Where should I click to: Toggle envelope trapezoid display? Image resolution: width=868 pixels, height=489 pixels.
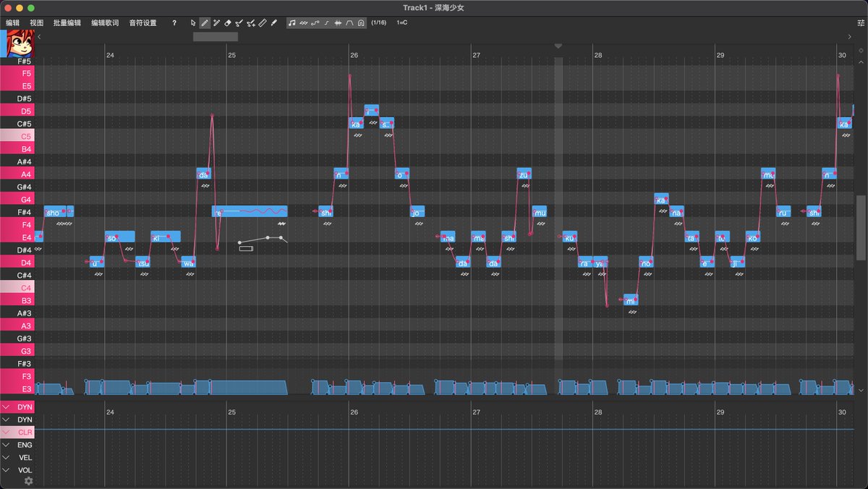pos(349,22)
